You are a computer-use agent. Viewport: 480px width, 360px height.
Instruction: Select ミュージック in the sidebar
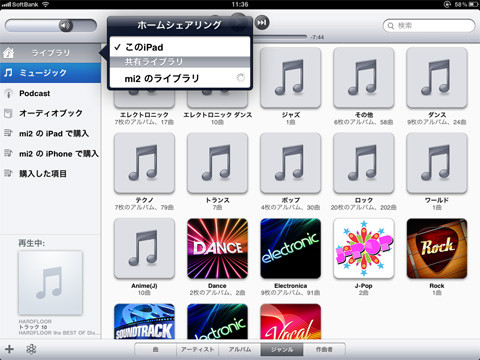click(50, 73)
